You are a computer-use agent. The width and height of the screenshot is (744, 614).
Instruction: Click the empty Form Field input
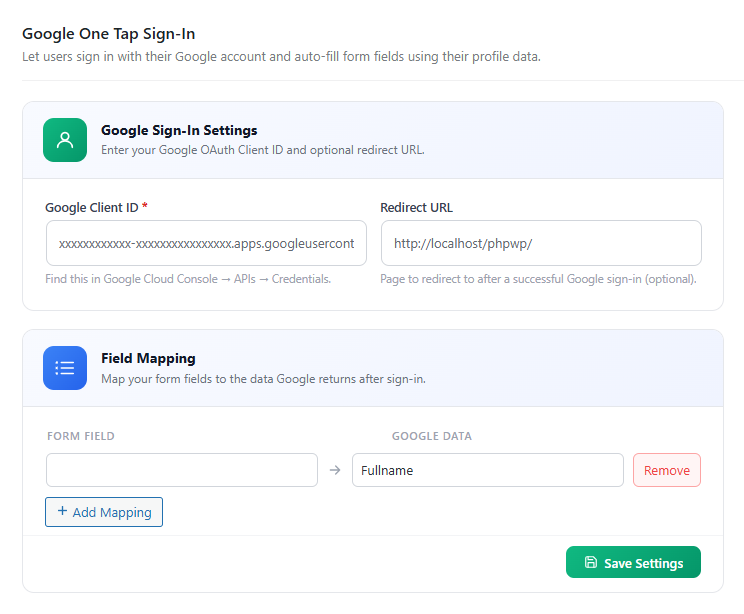pyautogui.click(x=182, y=470)
